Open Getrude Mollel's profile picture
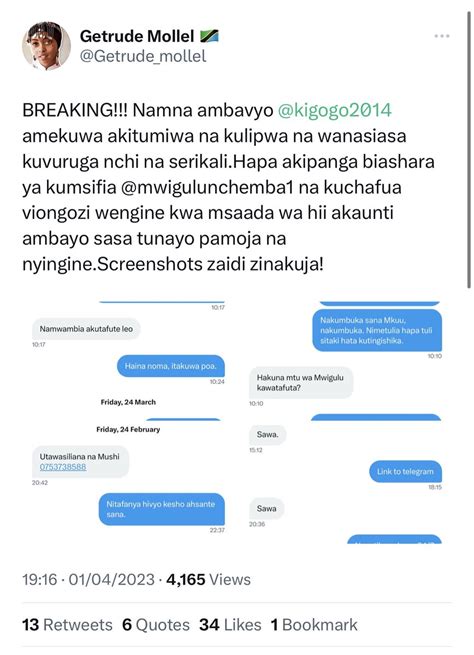 [46, 46]
